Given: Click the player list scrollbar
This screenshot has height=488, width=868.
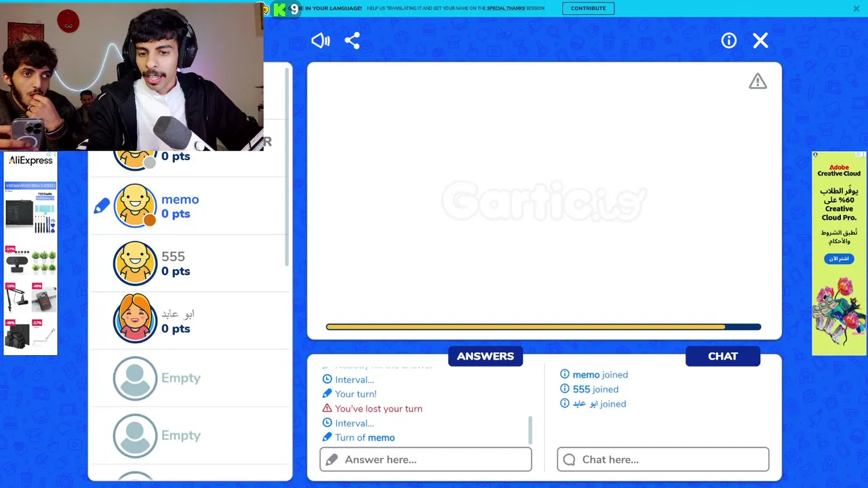Looking at the screenshot, I should coord(288,166).
